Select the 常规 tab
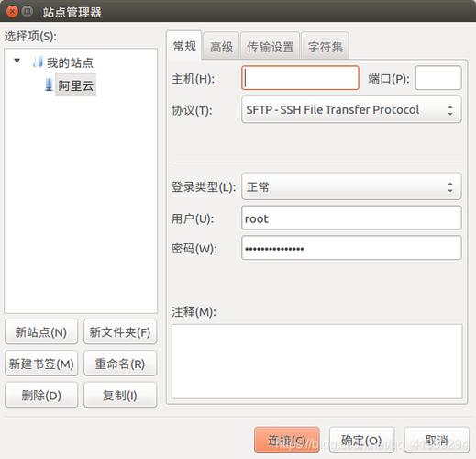 (184, 46)
